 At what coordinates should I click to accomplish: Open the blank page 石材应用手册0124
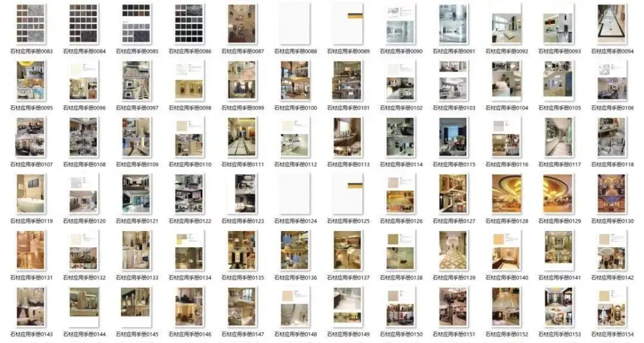pyautogui.click(x=294, y=193)
